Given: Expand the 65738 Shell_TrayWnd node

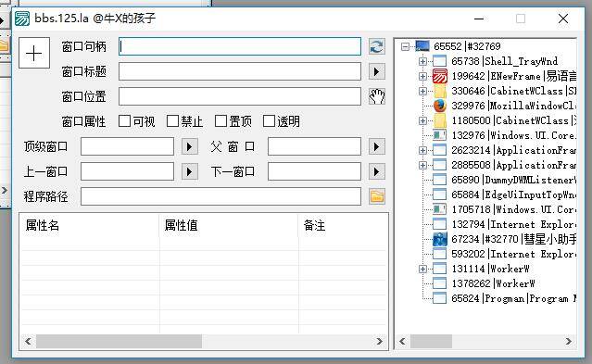Looking at the screenshot, I should tap(422, 61).
